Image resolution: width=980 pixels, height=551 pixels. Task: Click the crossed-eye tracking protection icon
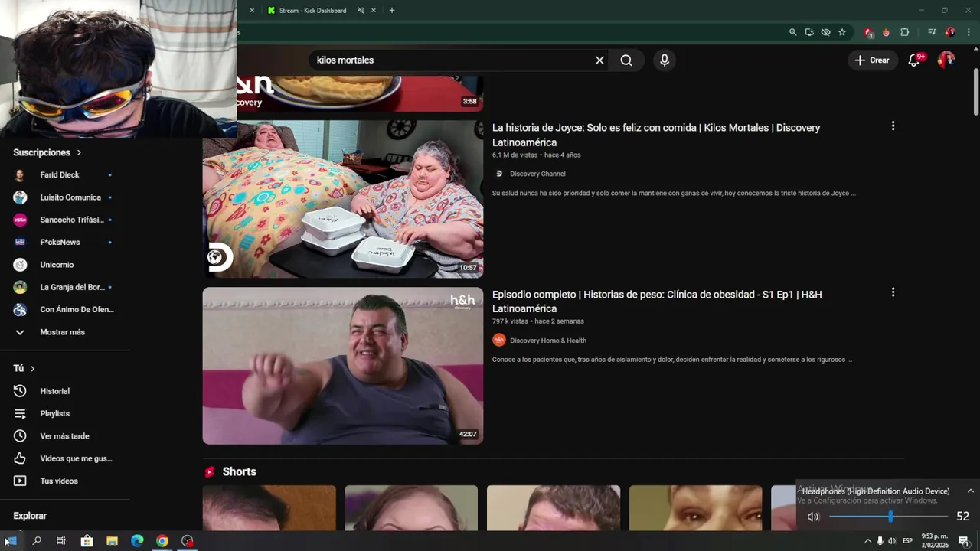825,32
